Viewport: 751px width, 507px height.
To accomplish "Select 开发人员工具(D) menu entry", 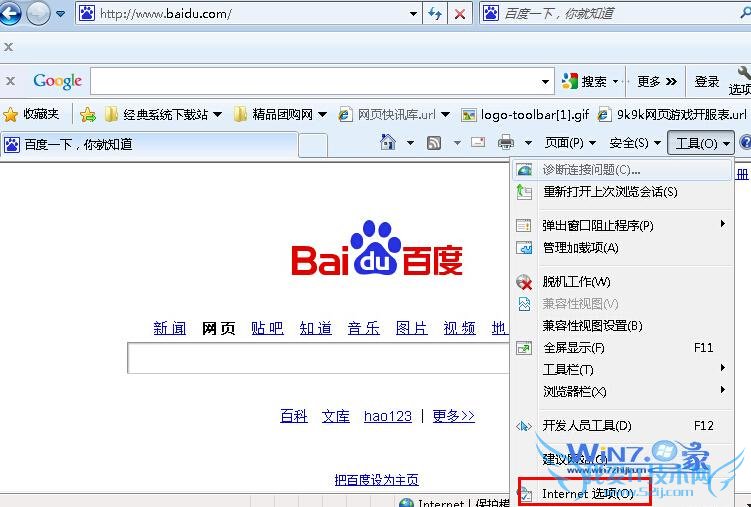I will (x=622, y=425).
